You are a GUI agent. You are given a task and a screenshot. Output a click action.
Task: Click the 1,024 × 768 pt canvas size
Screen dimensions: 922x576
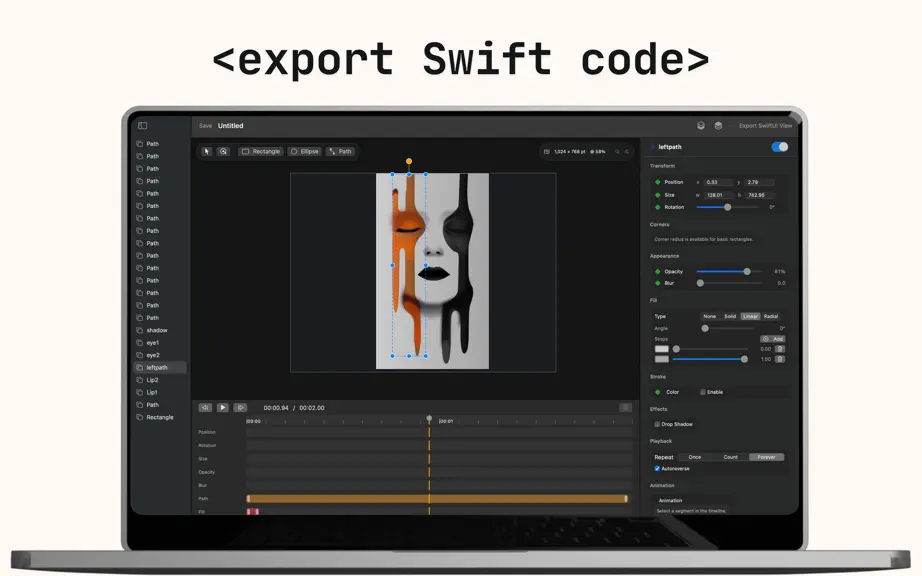(570, 152)
